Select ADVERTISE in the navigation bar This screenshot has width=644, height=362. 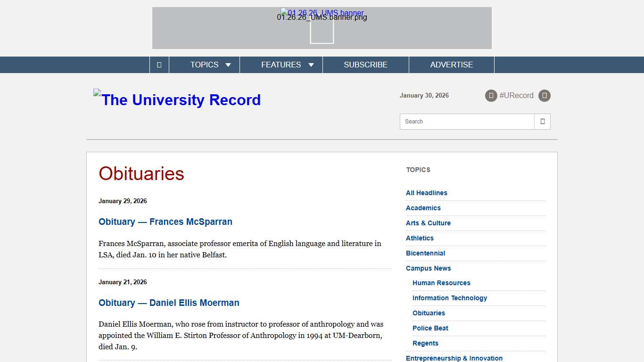451,65
